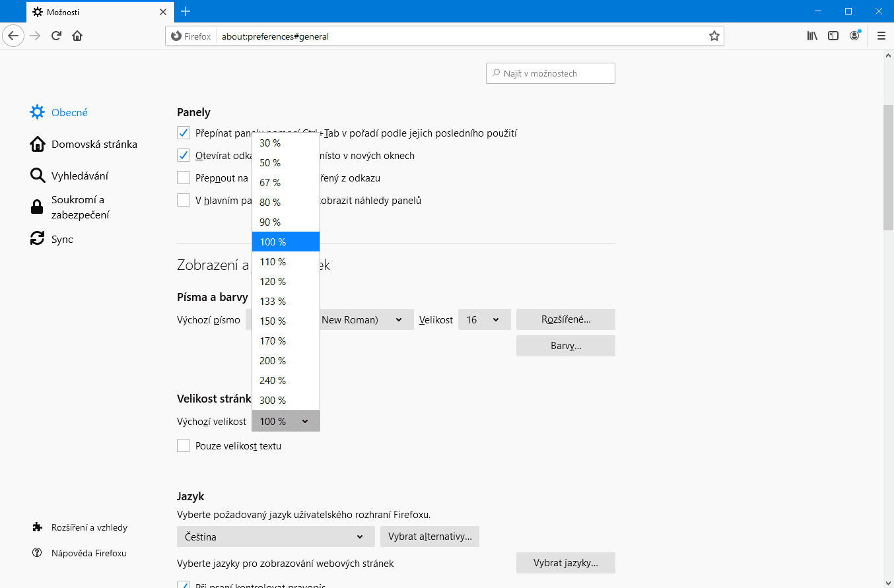Enable the Pouze velikost textu checkbox
This screenshot has width=894, height=588.
click(x=183, y=445)
